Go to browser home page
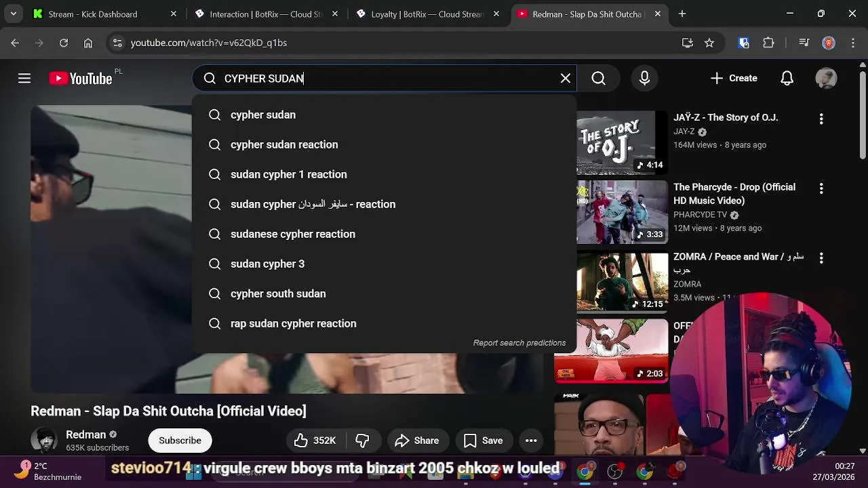This screenshot has height=488, width=868. click(88, 43)
